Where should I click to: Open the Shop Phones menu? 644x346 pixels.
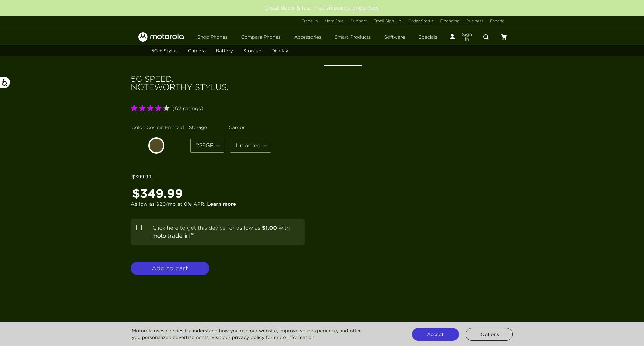click(212, 37)
